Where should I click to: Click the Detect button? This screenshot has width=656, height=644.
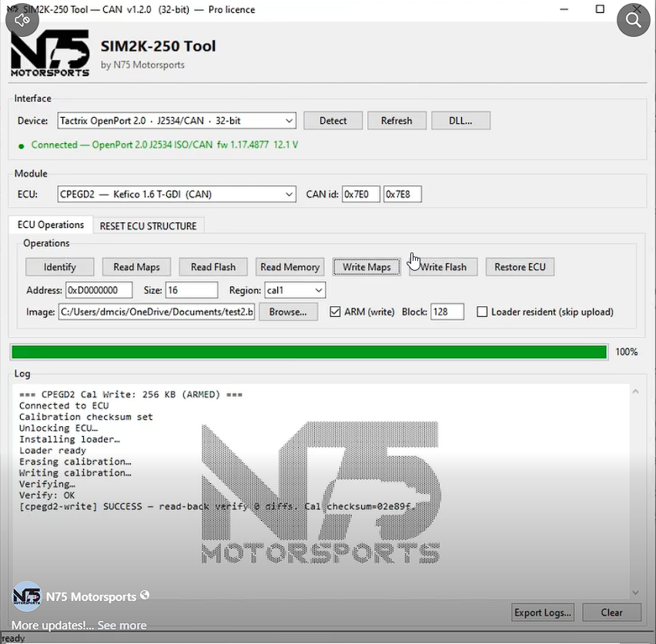(333, 121)
